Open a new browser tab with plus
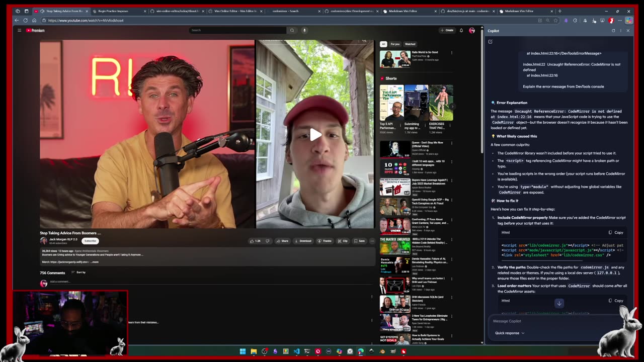Image resolution: width=644 pixels, height=362 pixels. [559, 11]
